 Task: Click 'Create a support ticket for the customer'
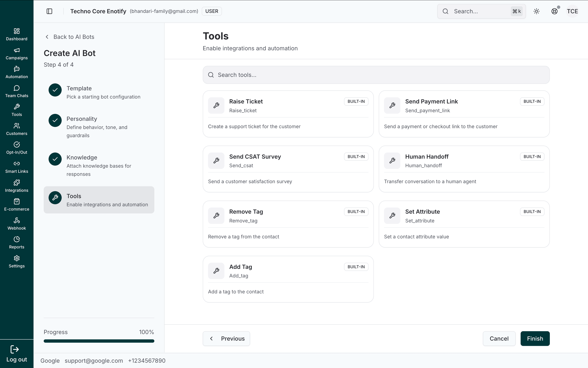[x=254, y=127]
